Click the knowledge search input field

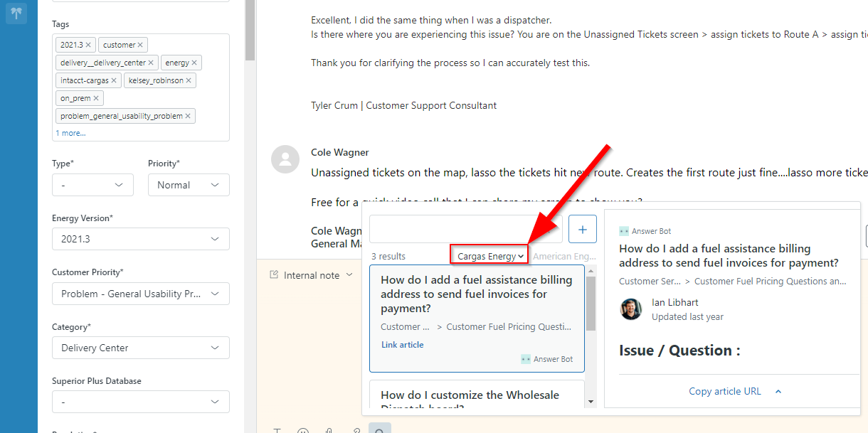pos(466,229)
